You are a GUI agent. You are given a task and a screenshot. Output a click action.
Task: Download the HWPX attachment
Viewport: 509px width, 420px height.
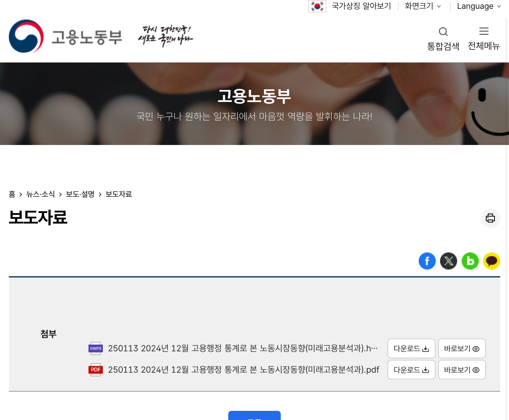pos(411,348)
